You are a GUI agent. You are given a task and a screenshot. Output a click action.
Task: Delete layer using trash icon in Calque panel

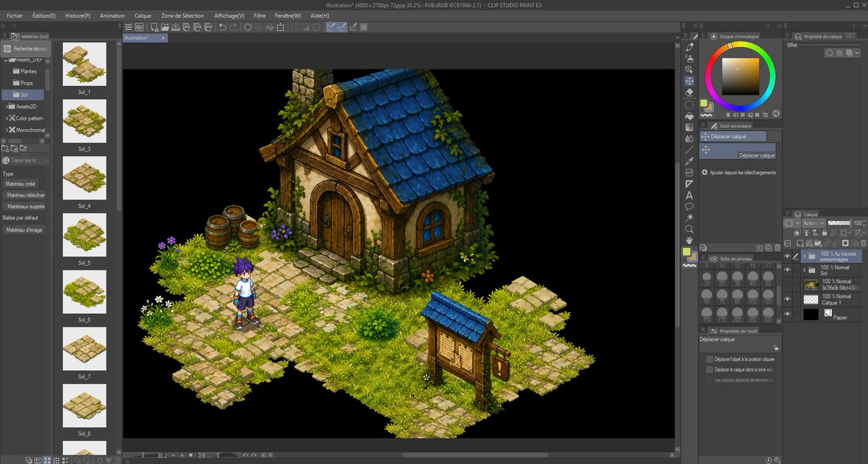tap(863, 243)
